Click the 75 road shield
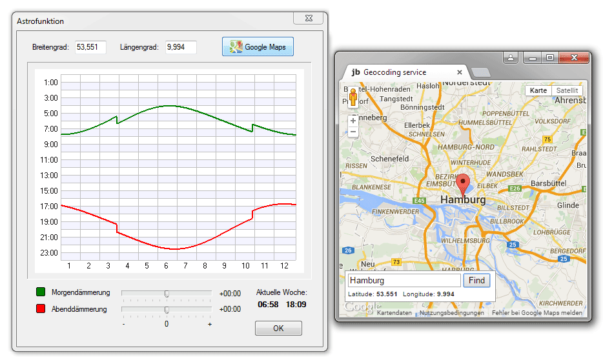The height and width of the screenshot is (364, 603). point(547,139)
